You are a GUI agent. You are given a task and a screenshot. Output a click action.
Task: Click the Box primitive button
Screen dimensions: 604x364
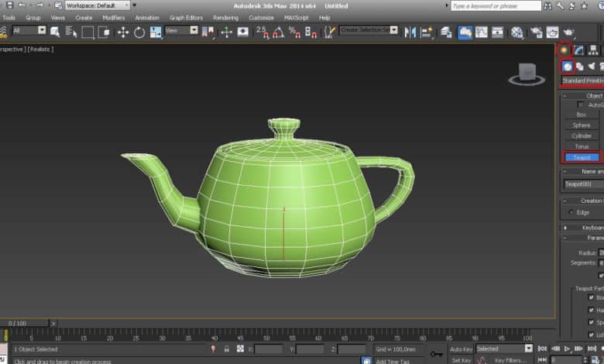[x=582, y=115]
